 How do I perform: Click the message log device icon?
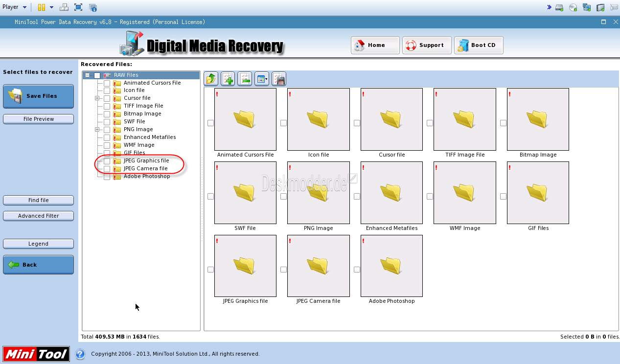pyautogui.click(x=614, y=7)
